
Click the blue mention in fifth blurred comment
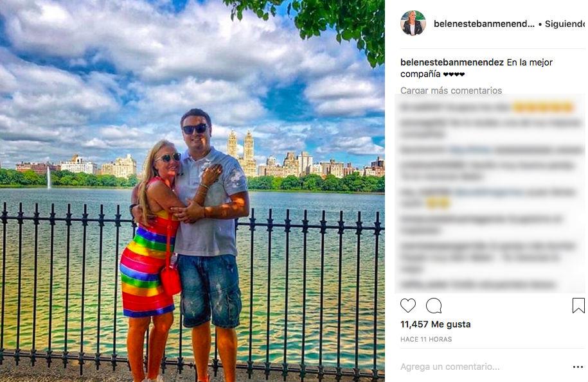coord(490,193)
